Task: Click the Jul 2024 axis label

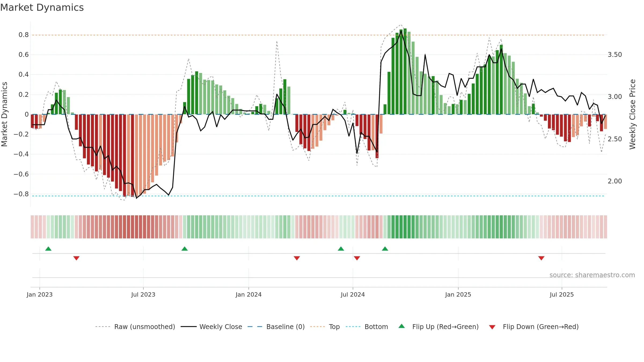Action: pyautogui.click(x=353, y=294)
